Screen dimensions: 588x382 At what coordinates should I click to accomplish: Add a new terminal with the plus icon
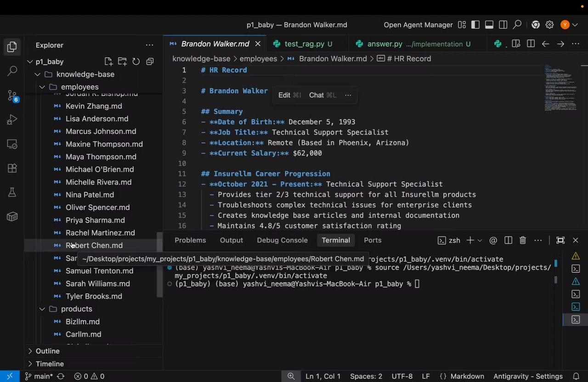tap(470, 240)
